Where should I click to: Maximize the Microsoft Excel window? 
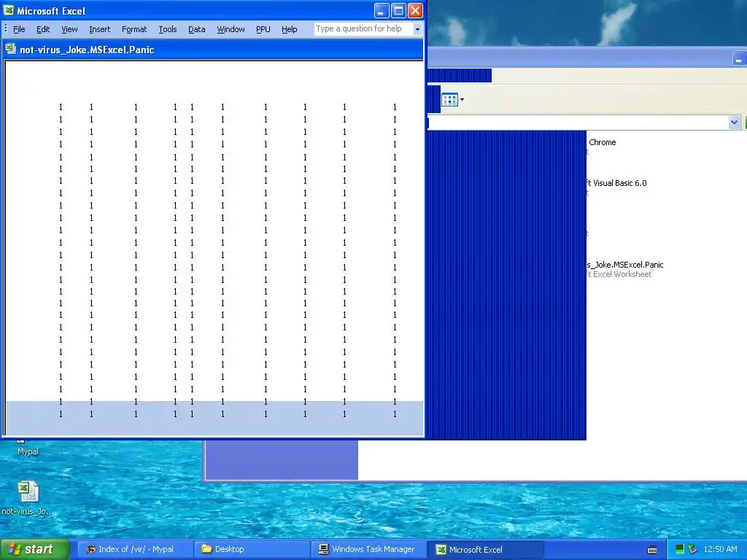(x=398, y=10)
